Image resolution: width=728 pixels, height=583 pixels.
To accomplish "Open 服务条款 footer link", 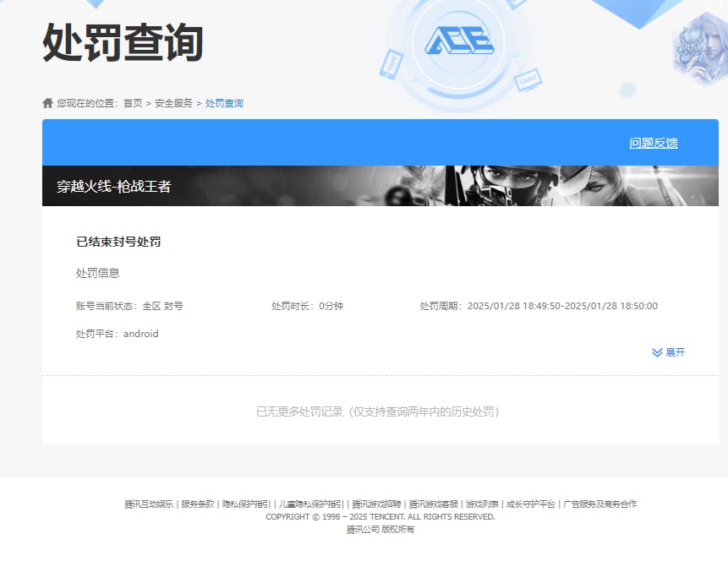I will tap(198, 504).
